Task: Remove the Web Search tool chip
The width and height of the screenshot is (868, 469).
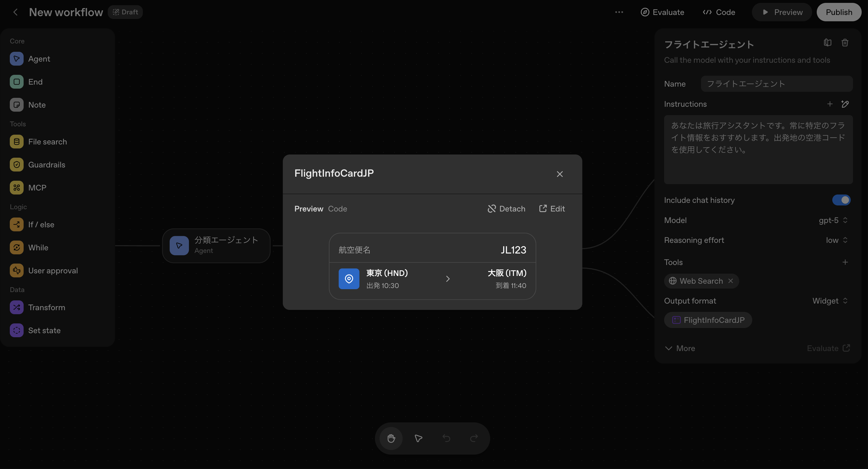Action: [x=731, y=281]
